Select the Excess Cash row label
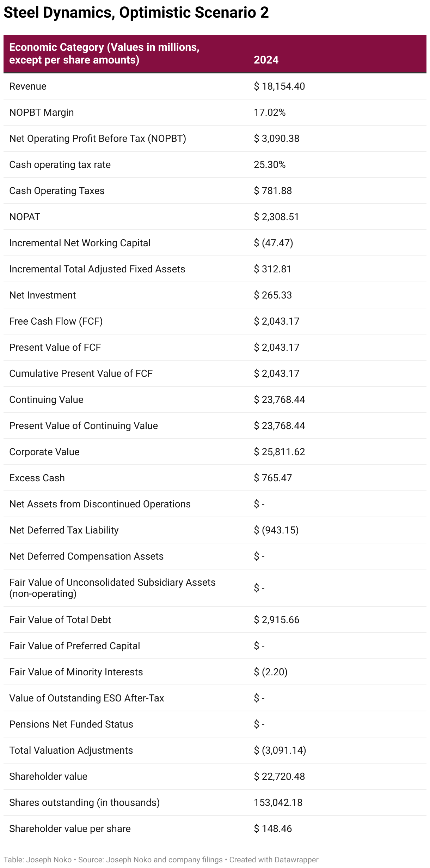Image resolution: width=430 pixels, height=868 pixels. (x=37, y=478)
